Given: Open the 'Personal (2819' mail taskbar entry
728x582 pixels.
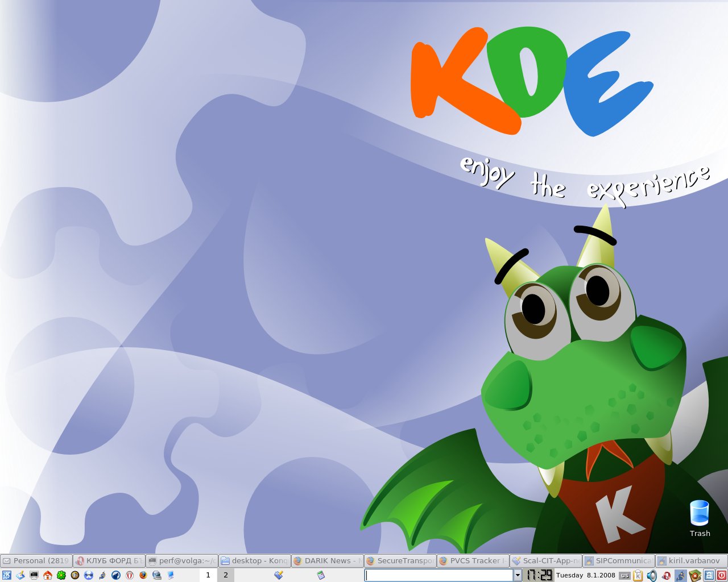Looking at the screenshot, I should [36, 560].
